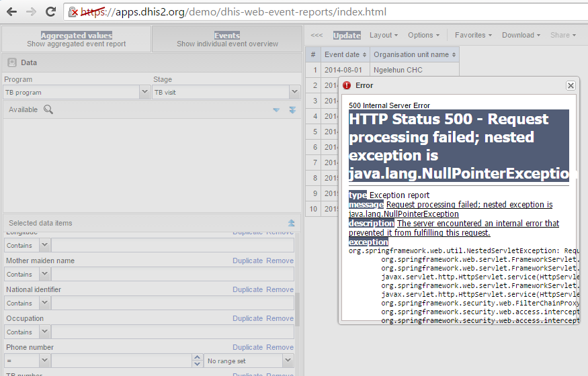Click Duplicate link for Mother maiden name
Screen dimensions: 588x376
tap(247, 261)
